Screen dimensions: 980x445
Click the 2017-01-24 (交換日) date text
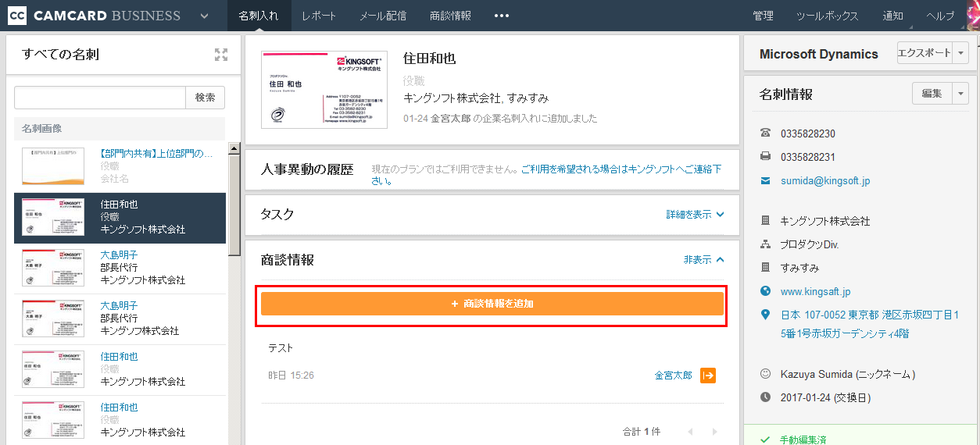(825, 397)
